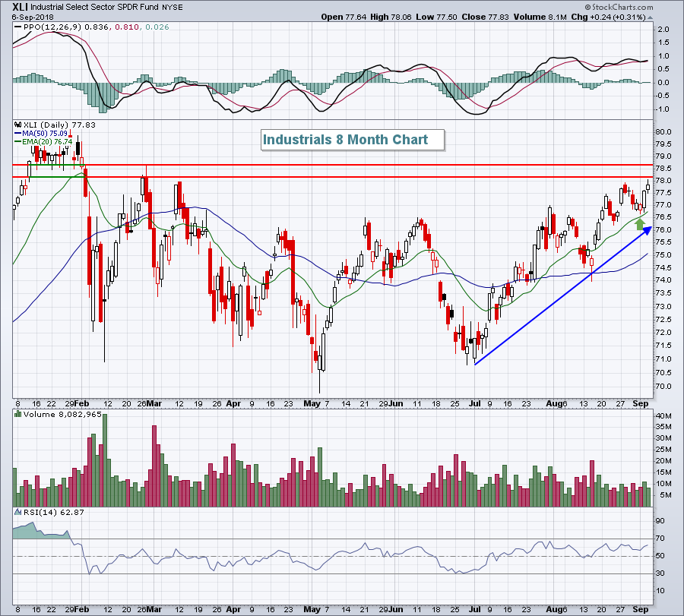Click the Open 77.64 value
The height and width of the screenshot is (616, 684).
pyautogui.click(x=344, y=17)
